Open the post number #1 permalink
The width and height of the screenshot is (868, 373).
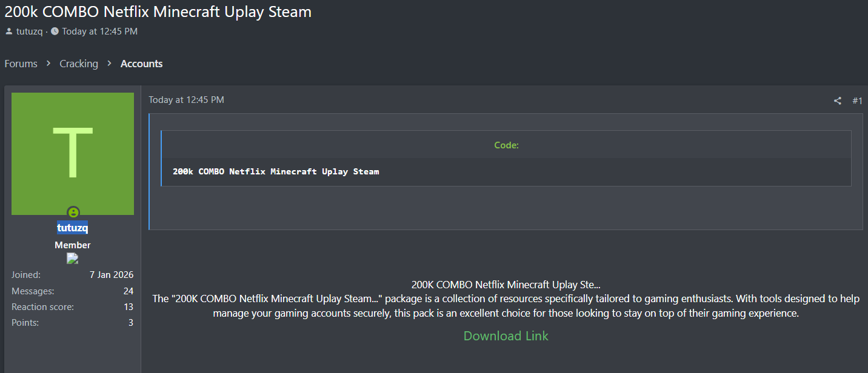(x=857, y=101)
